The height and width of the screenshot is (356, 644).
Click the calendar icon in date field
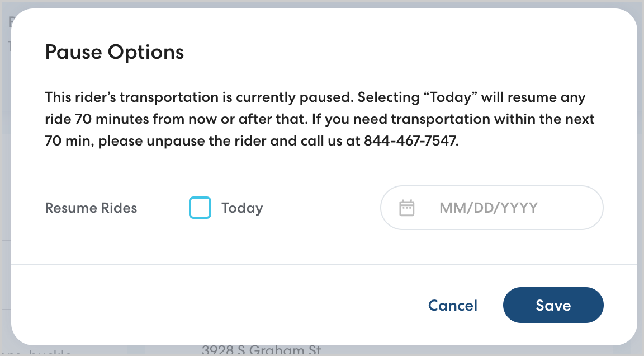click(406, 208)
